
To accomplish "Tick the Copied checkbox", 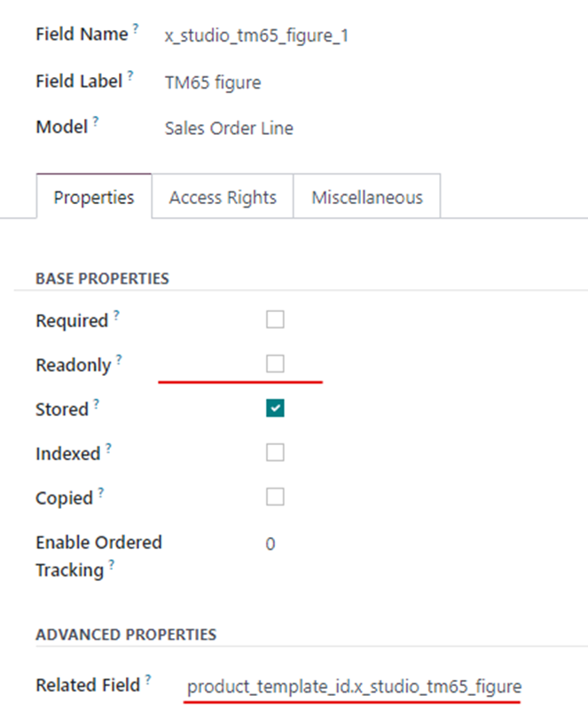I will (x=275, y=497).
